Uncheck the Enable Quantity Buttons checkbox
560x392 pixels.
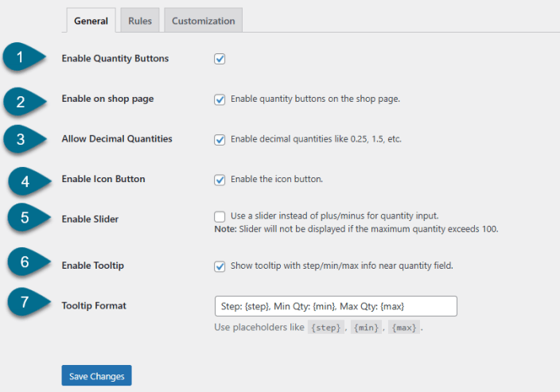click(x=220, y=59)
